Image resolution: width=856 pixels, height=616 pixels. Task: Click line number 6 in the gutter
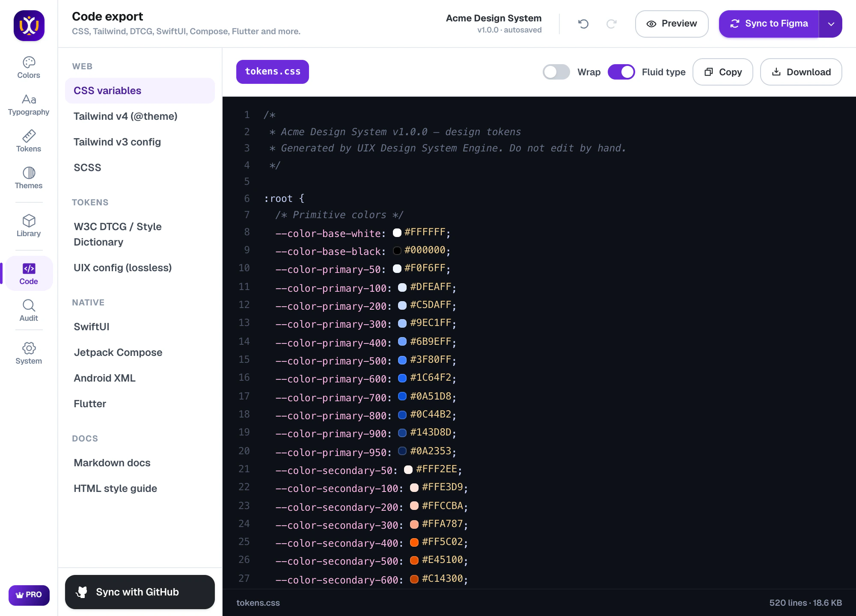247,198
